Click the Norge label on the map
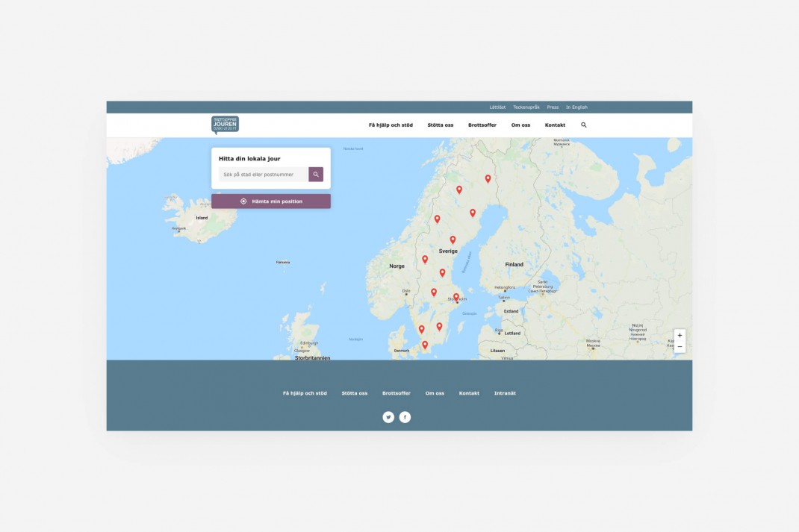This screenshot has height=532, width=799. coord(397,266)
